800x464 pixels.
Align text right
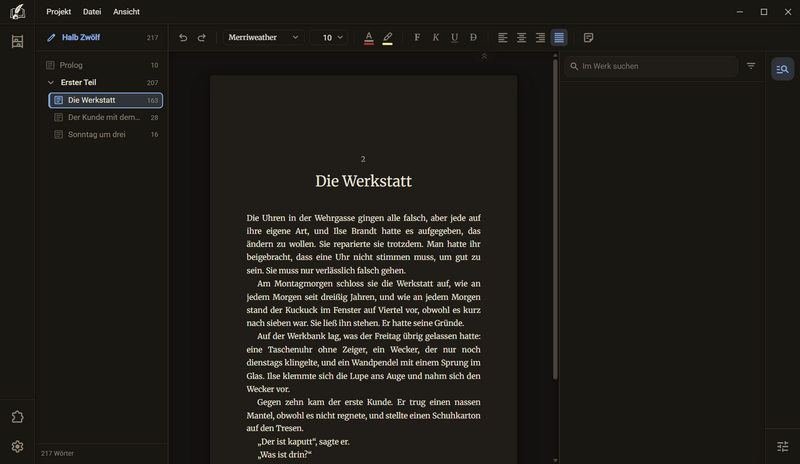coord(540,37)
